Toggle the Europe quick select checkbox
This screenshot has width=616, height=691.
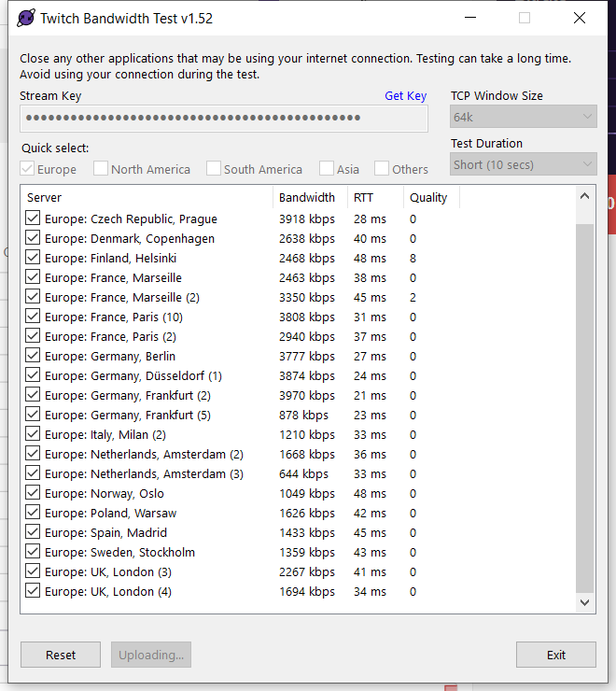(x=27, y=168)
